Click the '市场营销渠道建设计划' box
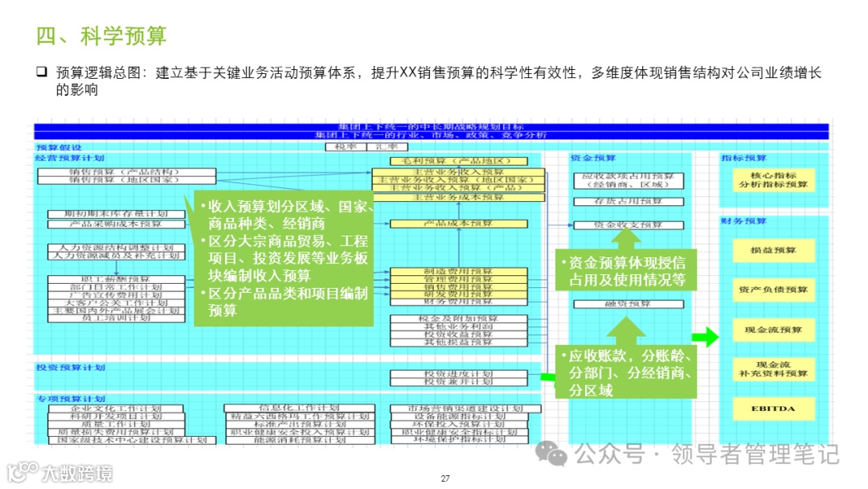This screenshot has width=868, height=489. click(x=465, y=409)
